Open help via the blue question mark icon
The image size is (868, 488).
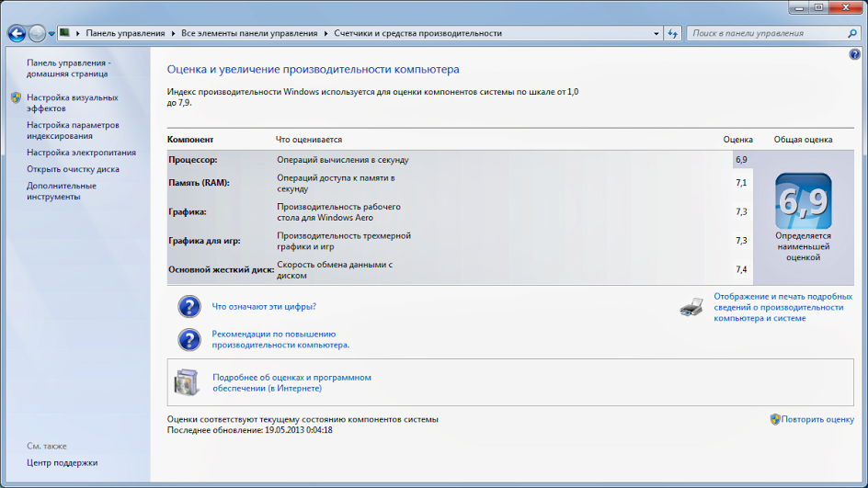point(855,54)
